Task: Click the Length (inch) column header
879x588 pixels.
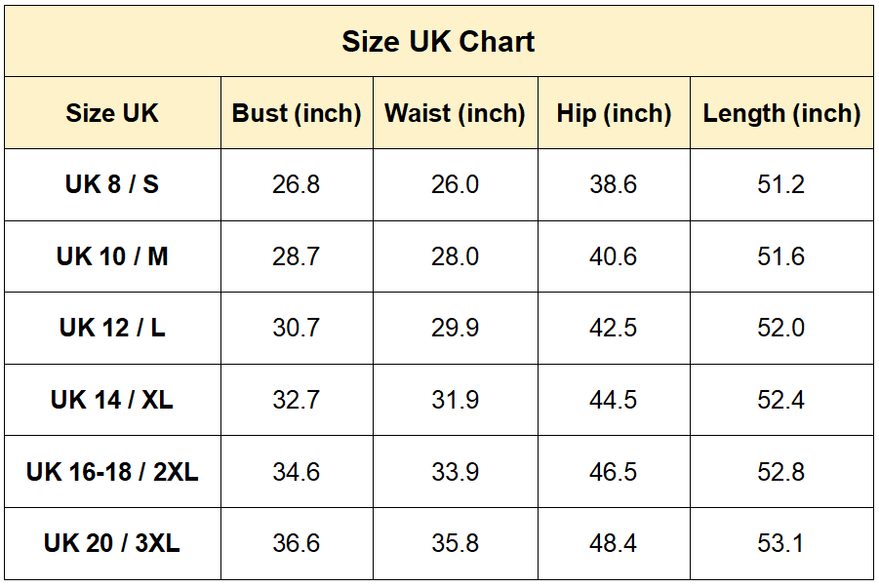Action: tap(781, 113)
